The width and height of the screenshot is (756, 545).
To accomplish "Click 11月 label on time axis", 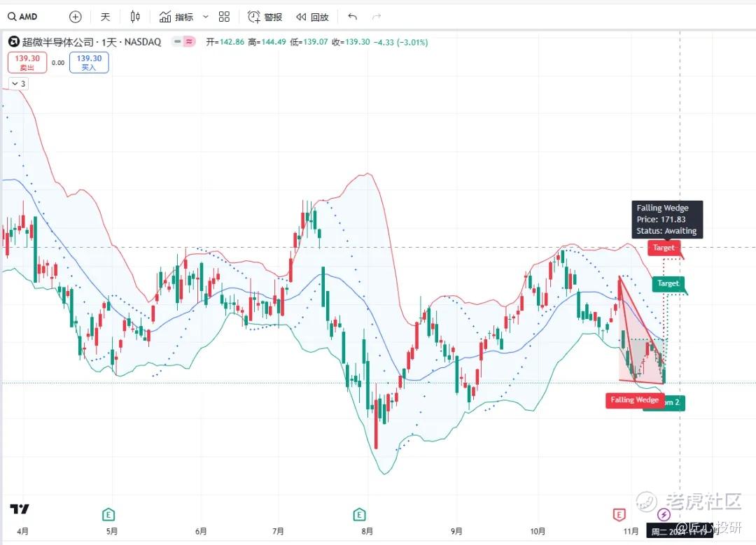I will tap(630, 531).
